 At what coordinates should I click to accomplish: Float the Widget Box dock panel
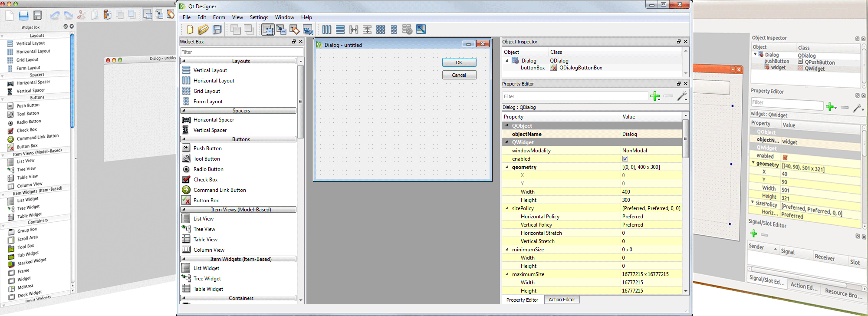(x=294, y=42)
